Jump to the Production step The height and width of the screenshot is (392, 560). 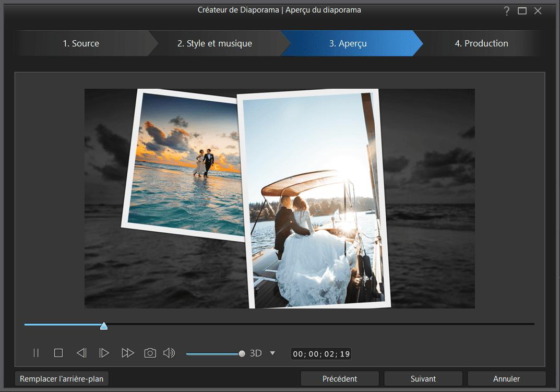pos(481,43)
